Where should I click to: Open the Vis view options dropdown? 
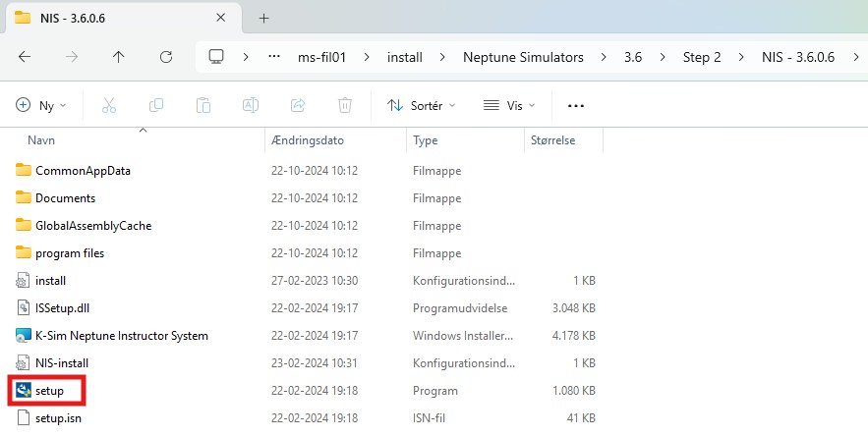point(509,105)
